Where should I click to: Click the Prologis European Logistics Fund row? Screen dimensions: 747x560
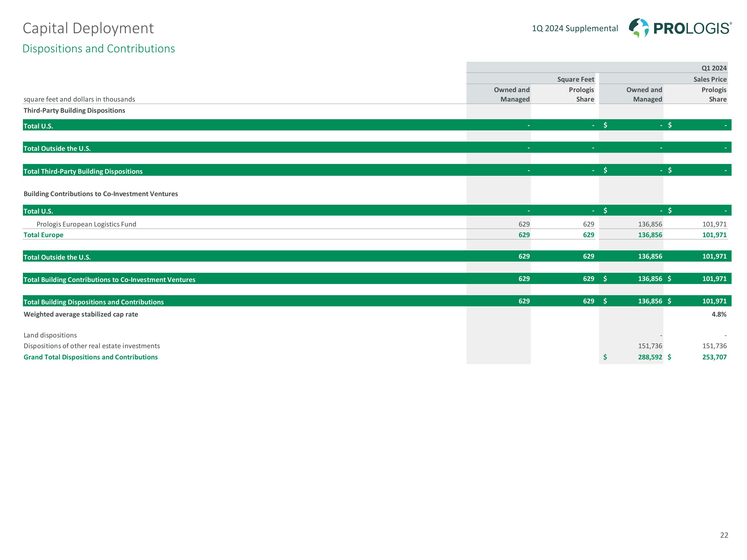click(x=86, y=224)
